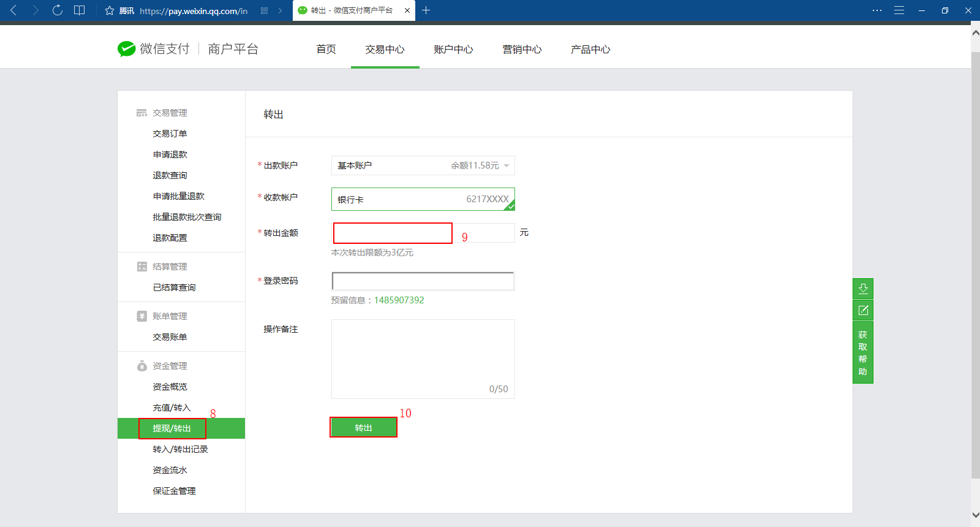Open 交易账单 in sidebar
The height and width of the screenshot is (527, 980).
(x=170, y=337)
